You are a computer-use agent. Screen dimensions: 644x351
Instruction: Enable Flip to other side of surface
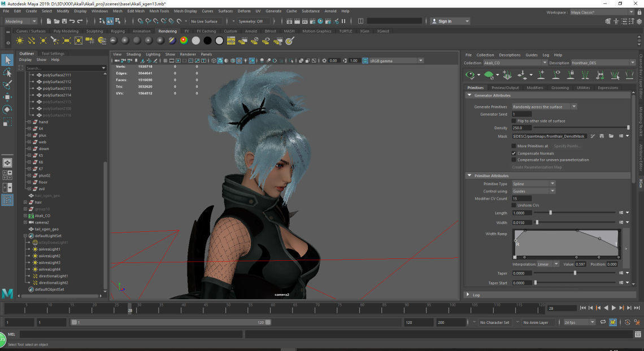tap(514, 121)
